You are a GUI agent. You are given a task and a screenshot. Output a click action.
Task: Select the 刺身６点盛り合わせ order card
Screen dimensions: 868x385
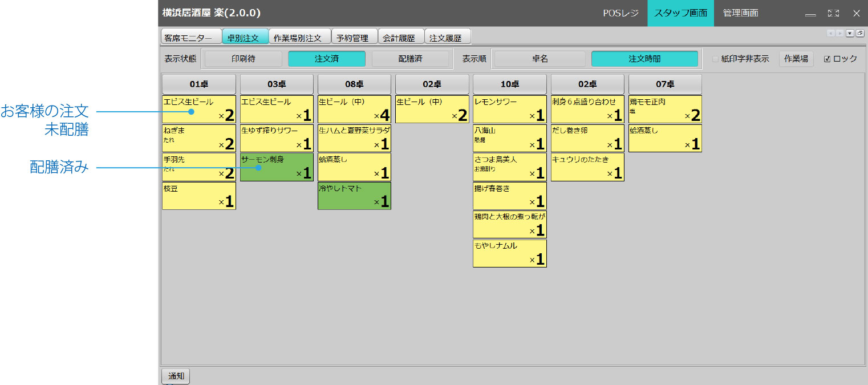tap(587, 110)
